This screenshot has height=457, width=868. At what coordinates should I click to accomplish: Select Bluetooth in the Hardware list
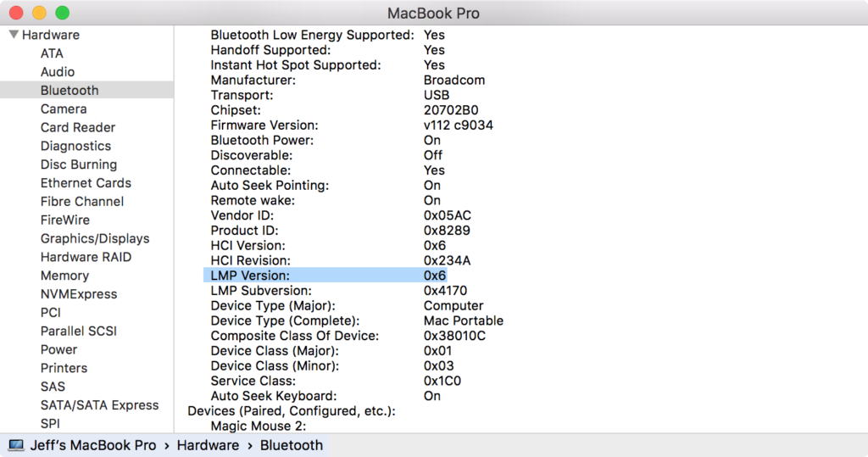tap(70, 91)
